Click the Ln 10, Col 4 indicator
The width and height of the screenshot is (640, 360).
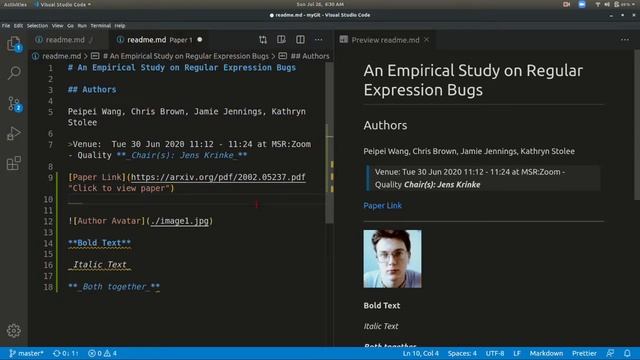tap(420, 353)
